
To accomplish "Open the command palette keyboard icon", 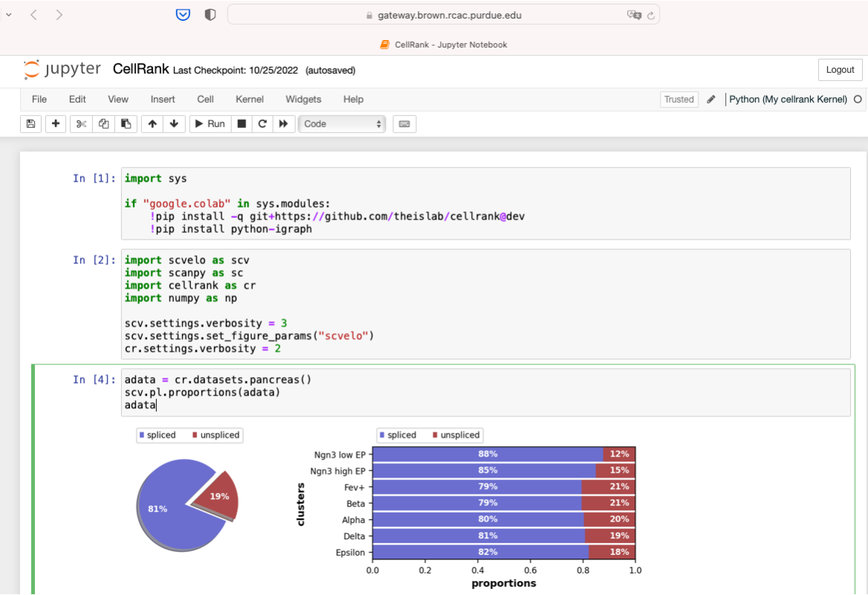I will (x=404, y=124).
